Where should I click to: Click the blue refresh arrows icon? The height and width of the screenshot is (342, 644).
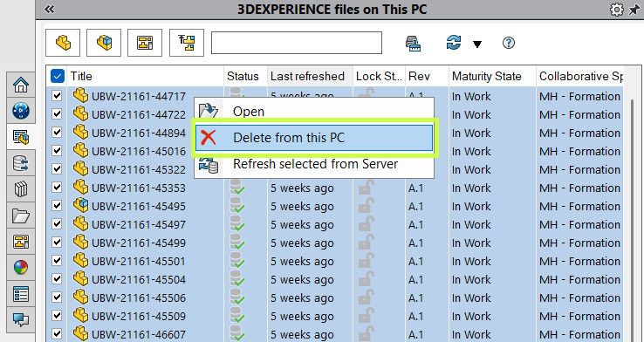click(454, 43)
